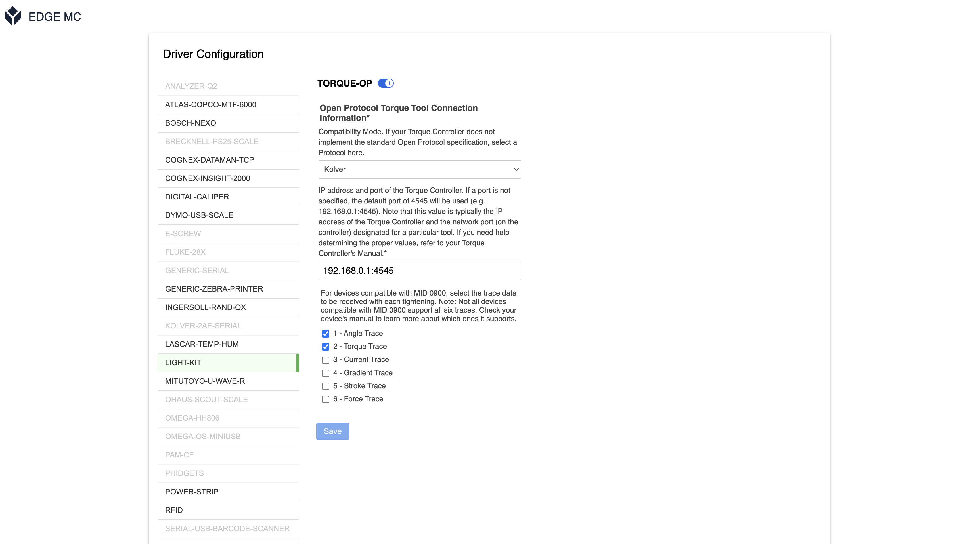
Task: Check the Force Trace option
Action: point(325,399)
